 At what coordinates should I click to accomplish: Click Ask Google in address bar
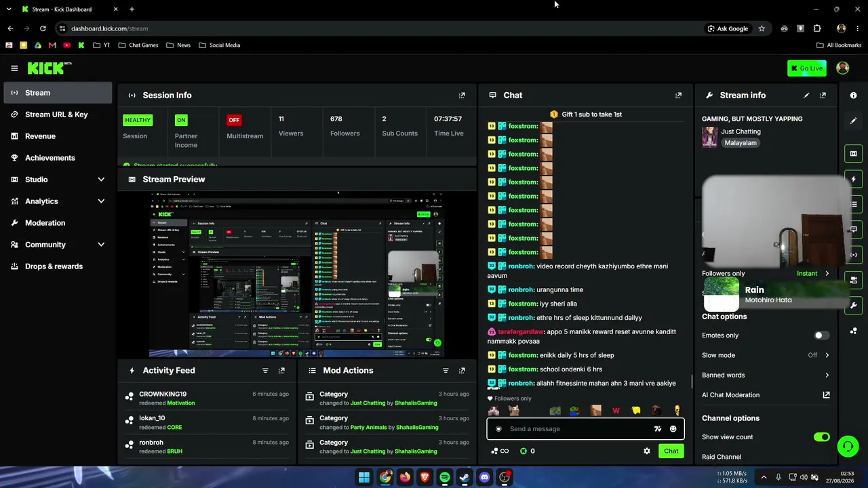pos(728,28)
